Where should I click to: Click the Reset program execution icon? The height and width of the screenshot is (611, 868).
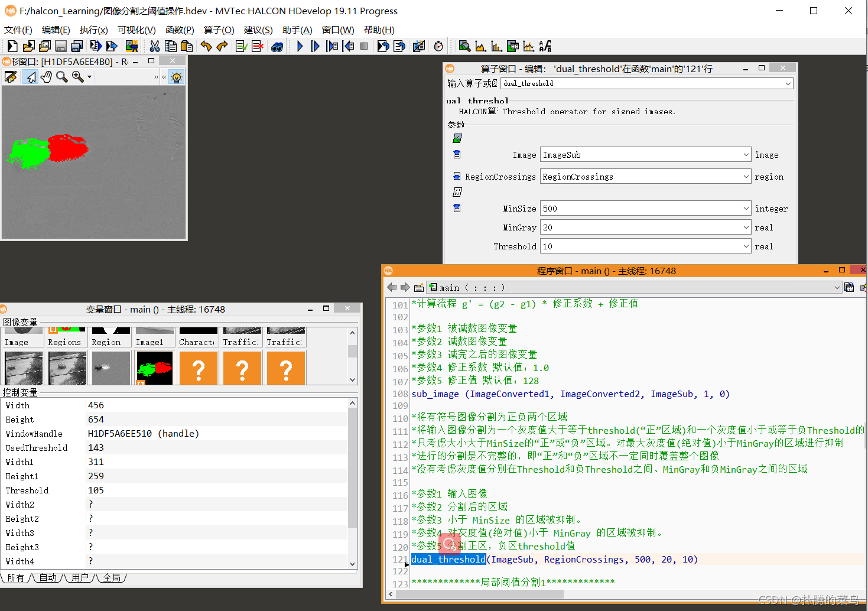[x=383, y=46]
